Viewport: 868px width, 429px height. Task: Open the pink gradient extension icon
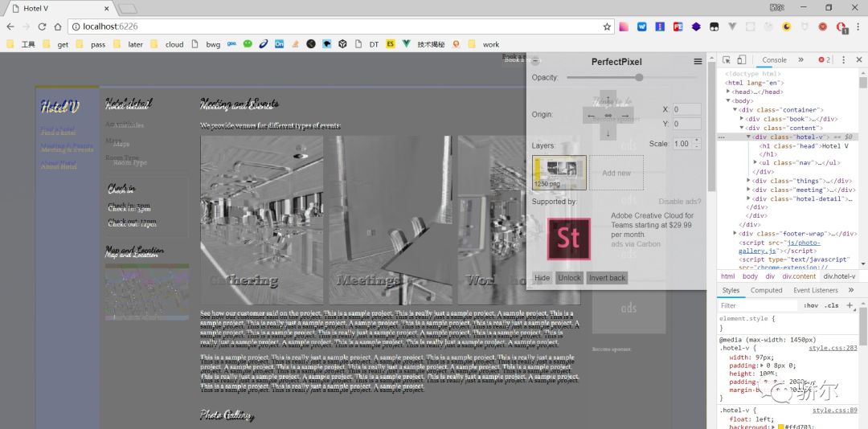624,27
